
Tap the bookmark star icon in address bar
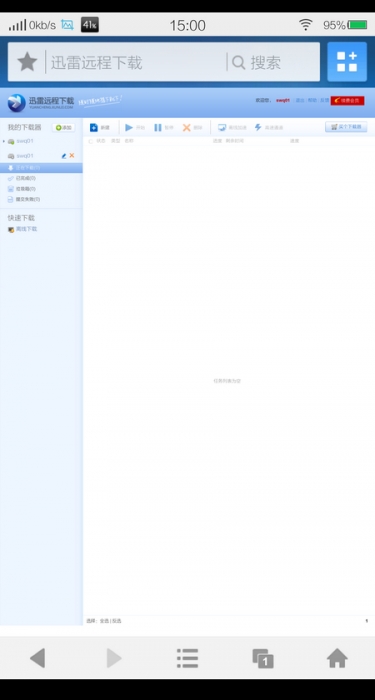coord(27,62)
